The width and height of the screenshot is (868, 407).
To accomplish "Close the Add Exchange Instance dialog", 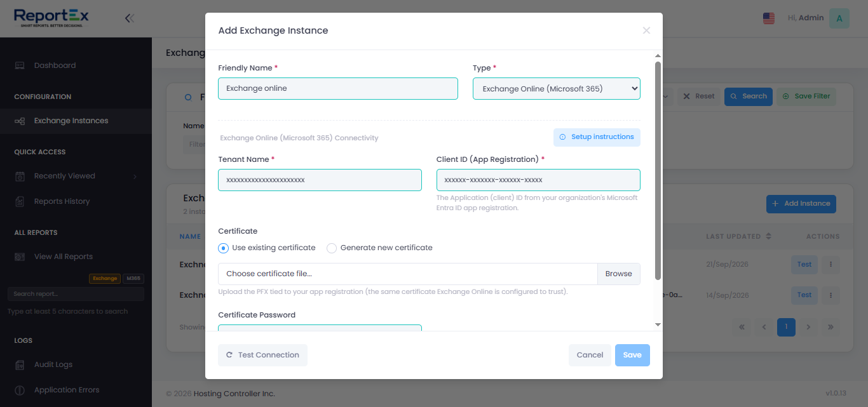I will (646, 30).
